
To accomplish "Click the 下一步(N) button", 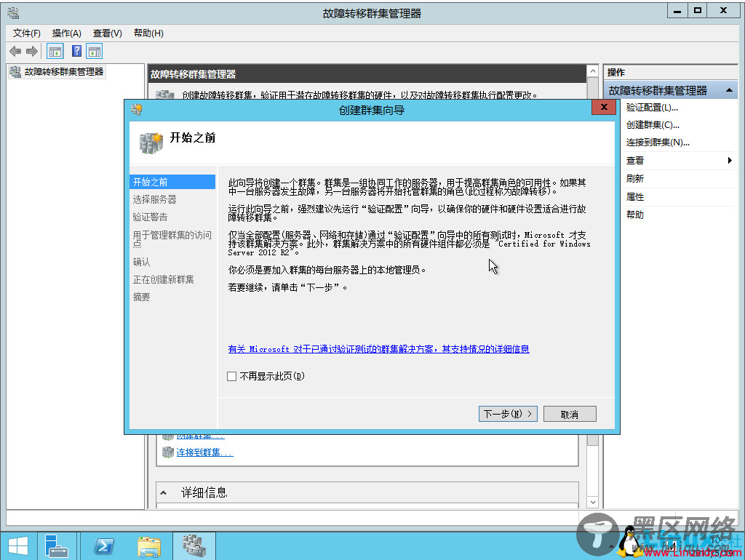I will 508,414.
